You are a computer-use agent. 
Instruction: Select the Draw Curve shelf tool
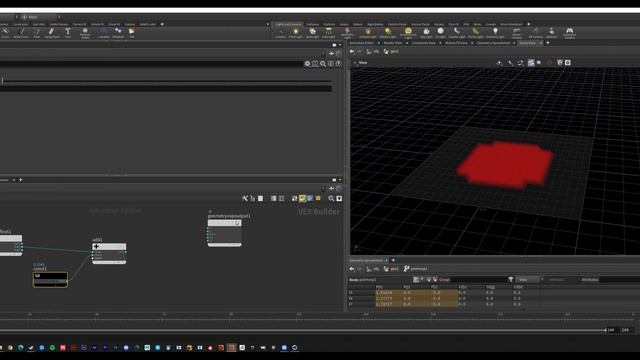[21, 33]
